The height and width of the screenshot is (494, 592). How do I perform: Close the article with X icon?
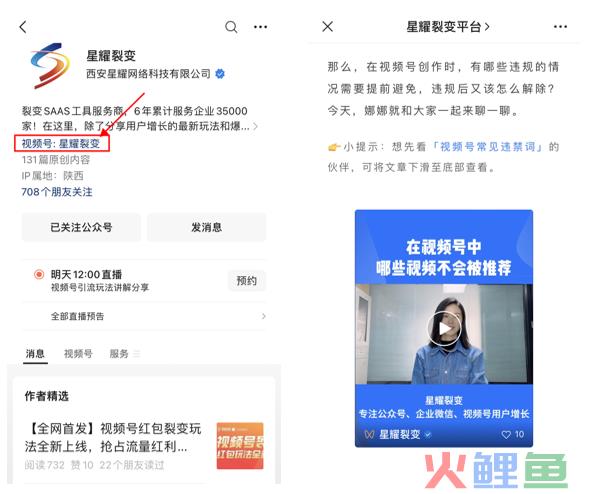327,26
